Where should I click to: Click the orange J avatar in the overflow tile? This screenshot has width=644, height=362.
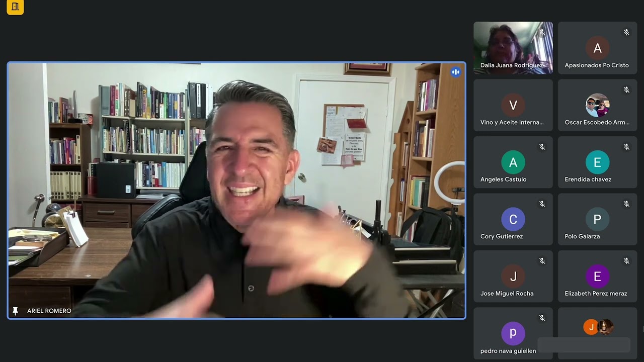coord(591,327)
